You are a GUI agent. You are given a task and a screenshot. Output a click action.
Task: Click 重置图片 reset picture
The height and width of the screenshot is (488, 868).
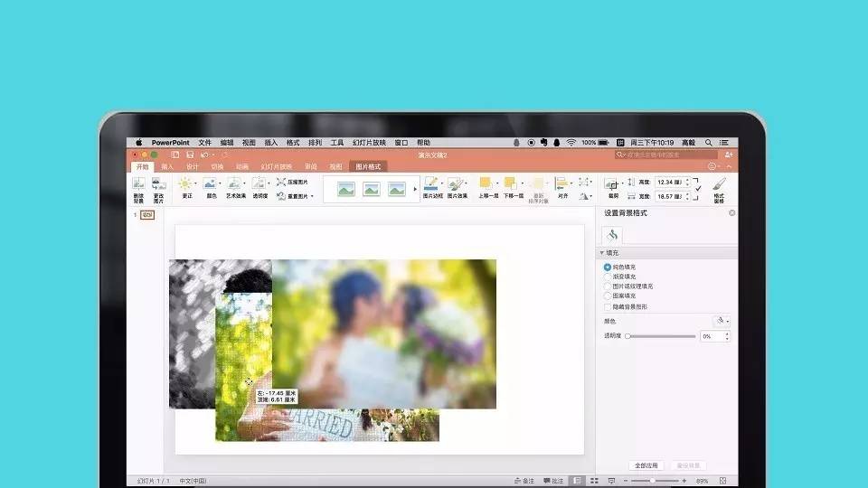coord(292,196)
